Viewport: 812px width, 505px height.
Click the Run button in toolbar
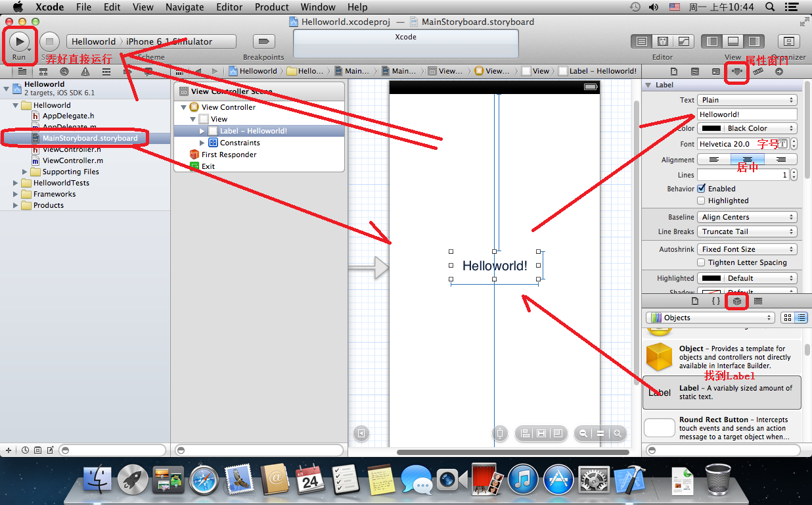20,41
